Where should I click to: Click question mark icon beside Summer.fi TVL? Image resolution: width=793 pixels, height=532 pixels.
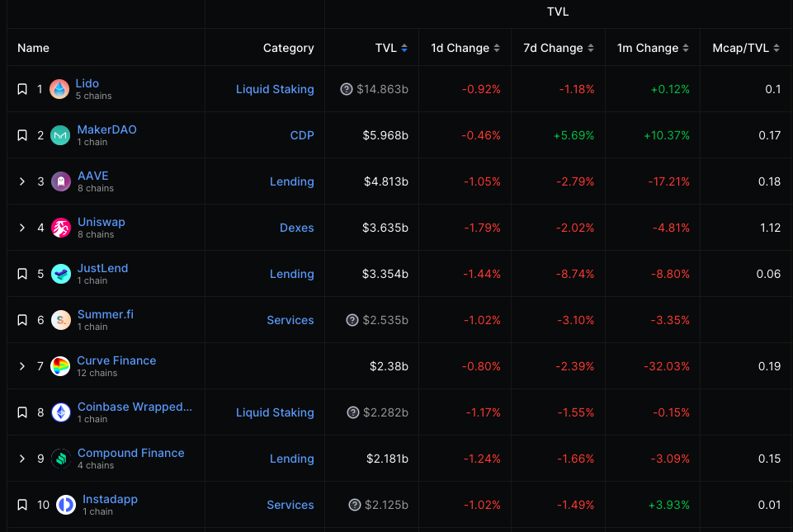352,320
